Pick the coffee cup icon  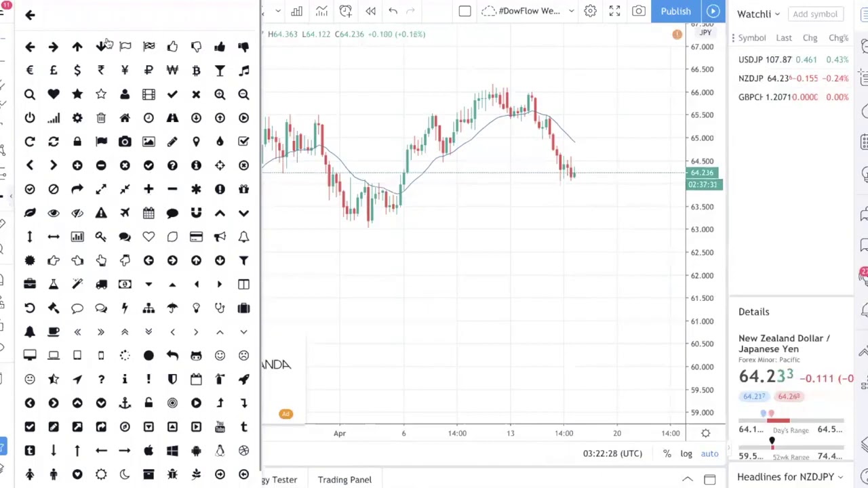click(x=54, y=331)
